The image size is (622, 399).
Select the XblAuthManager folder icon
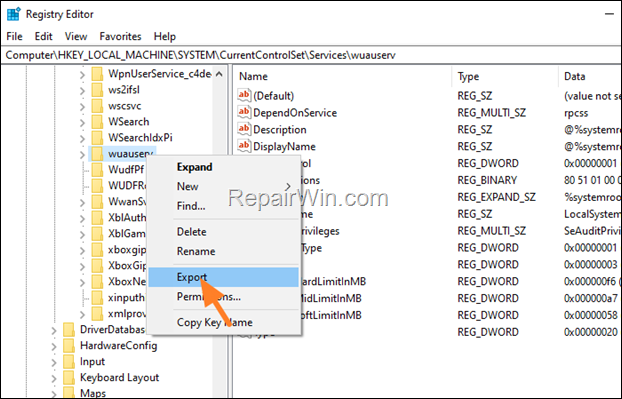pyautogui.click(x=97, y=217)
